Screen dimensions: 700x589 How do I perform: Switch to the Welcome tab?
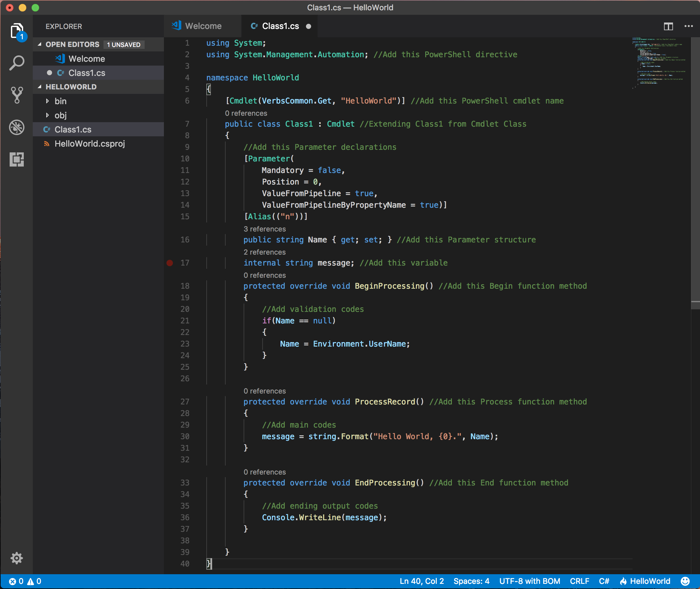click(203, 26)
